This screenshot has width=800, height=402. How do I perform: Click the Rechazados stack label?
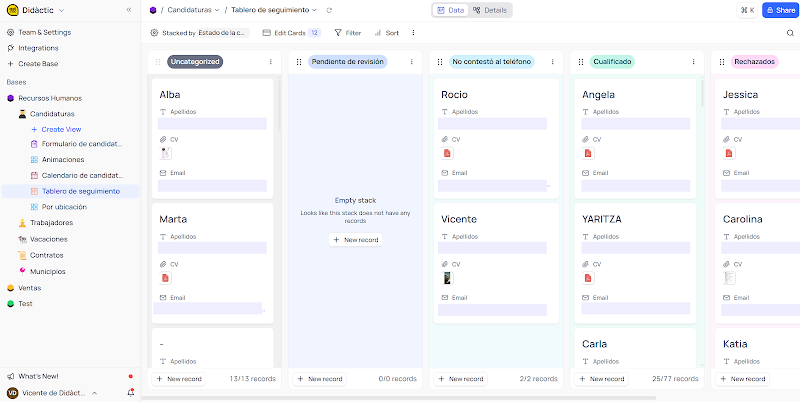755,62
